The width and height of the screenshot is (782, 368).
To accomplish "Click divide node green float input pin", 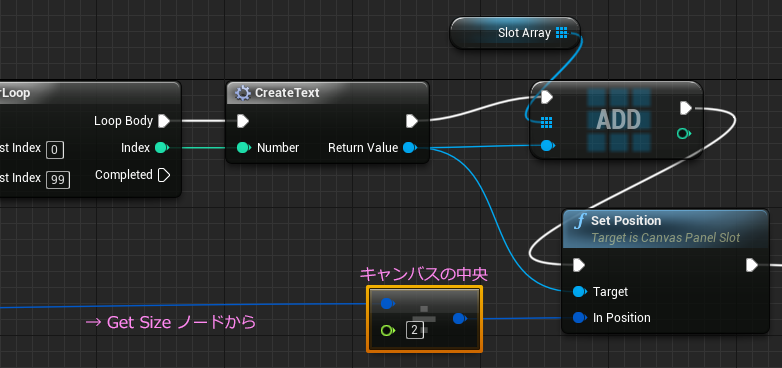I will pos(388,330).
